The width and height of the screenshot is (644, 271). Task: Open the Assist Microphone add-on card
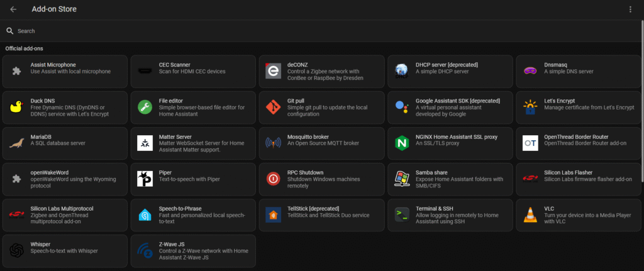(x=65, y=70)
